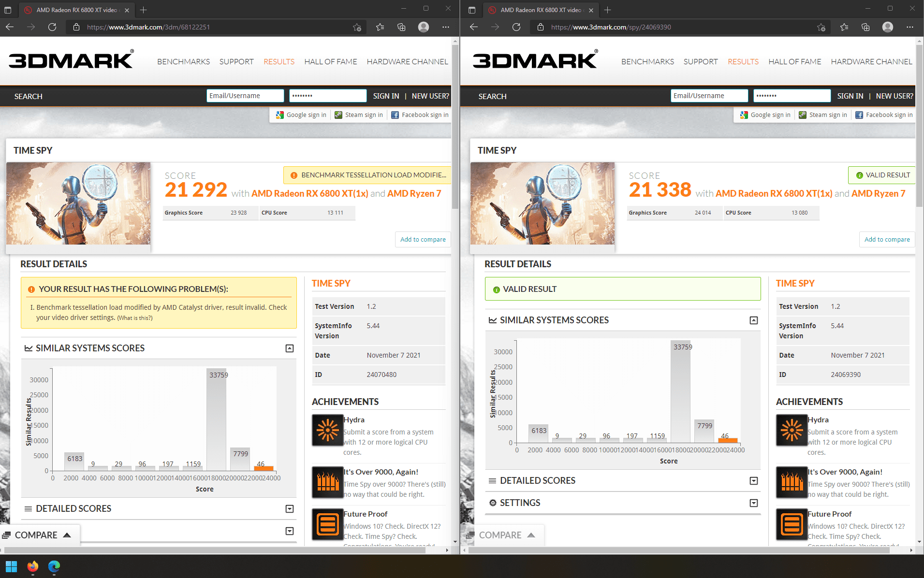
Task: Open tab actions menu in right browser
Action: click(472, 10)
